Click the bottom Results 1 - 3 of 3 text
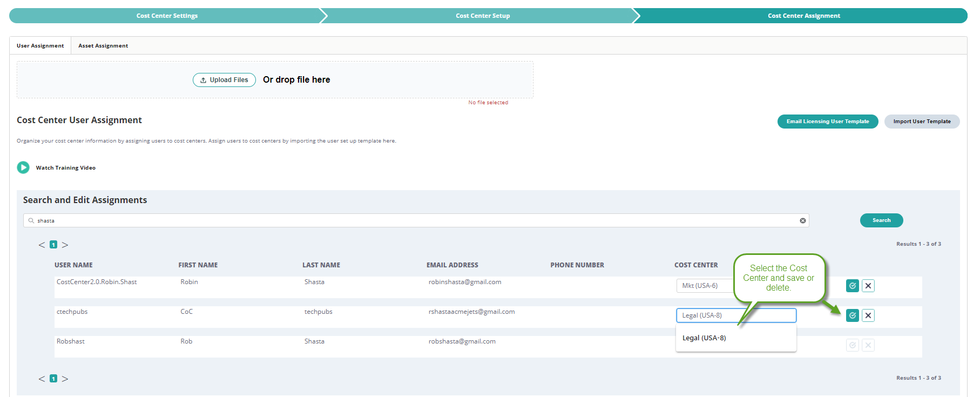The height and width of the screenshot is (397, 980). click(x=918, y=378)
